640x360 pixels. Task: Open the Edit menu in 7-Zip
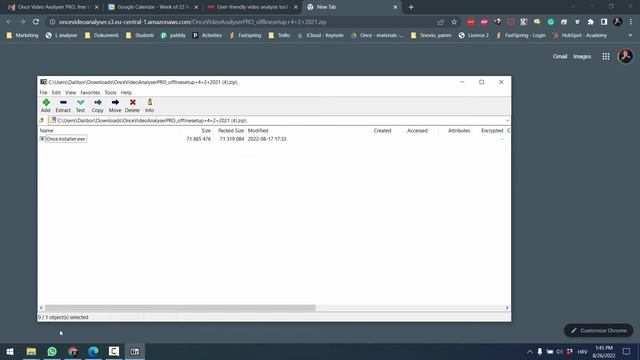56,93
